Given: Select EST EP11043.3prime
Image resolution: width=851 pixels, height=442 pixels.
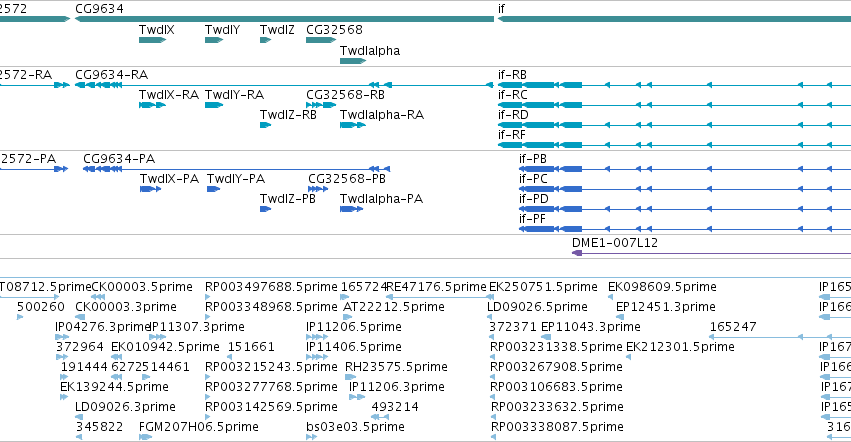Looking at the screenshot, I should click(591, 327).
